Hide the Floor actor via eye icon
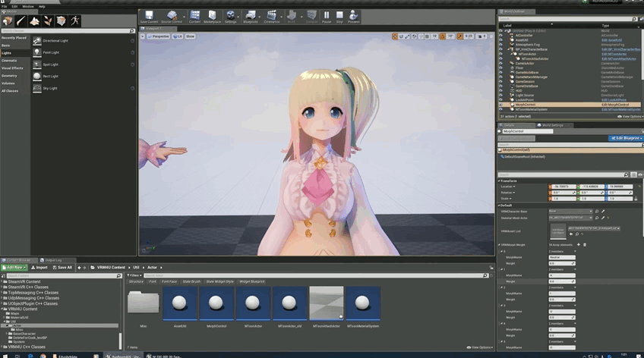 point(501,68)
